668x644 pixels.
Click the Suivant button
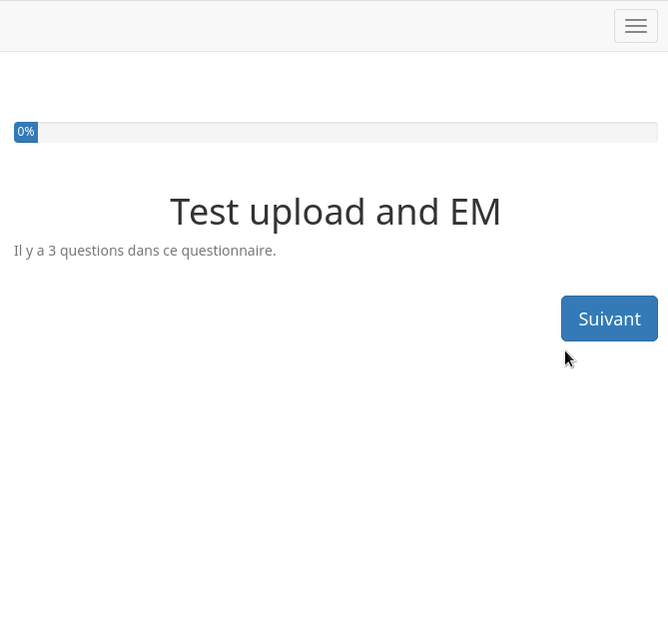609,319
